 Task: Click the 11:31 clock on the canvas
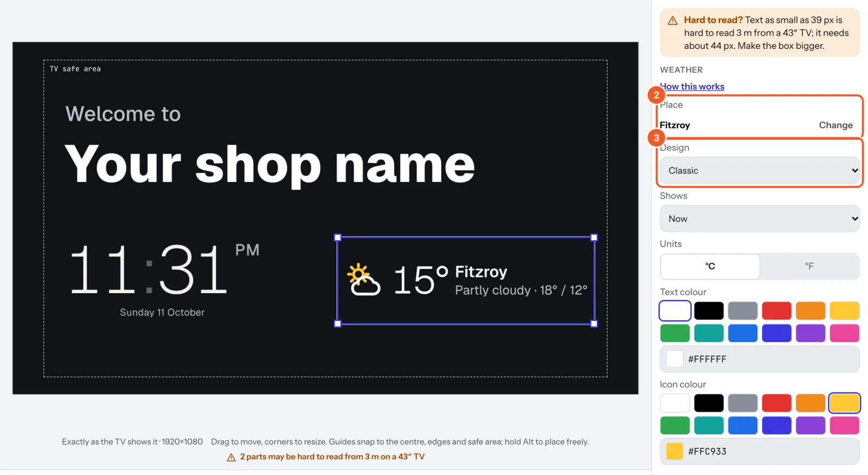point(149,269)
